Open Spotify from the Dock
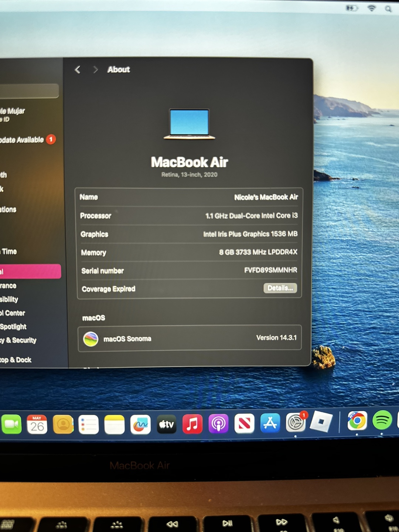 point(382,420)
